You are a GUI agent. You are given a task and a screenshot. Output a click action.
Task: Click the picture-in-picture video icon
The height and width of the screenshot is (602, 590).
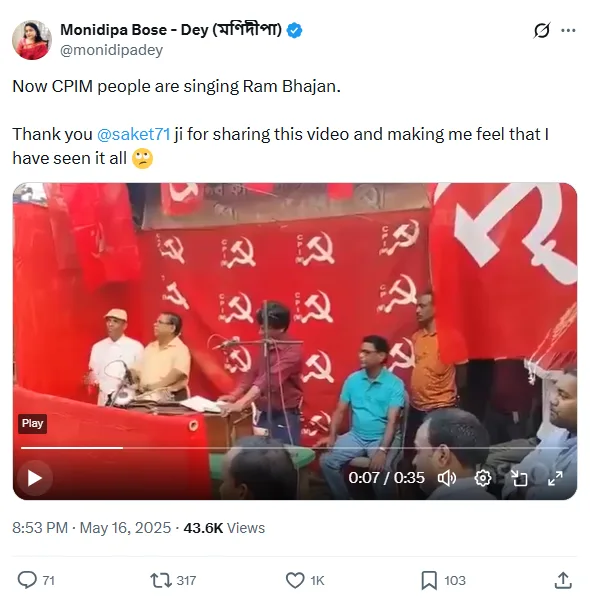[519, 478]
